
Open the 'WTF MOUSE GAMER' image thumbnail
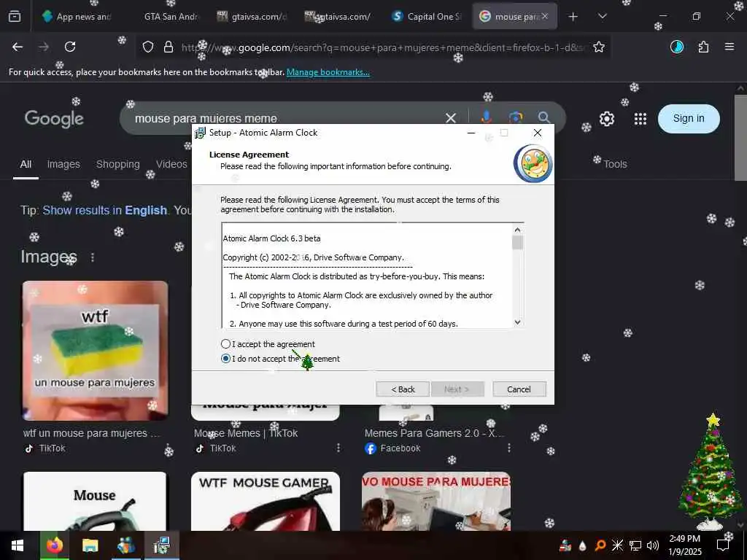(x=266, y=501)
